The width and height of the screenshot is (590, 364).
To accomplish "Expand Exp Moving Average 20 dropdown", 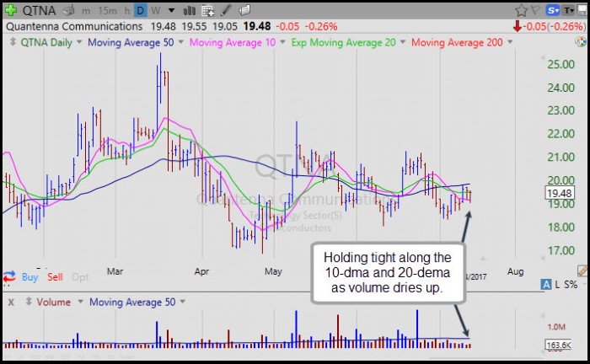I will coord(403,42).
